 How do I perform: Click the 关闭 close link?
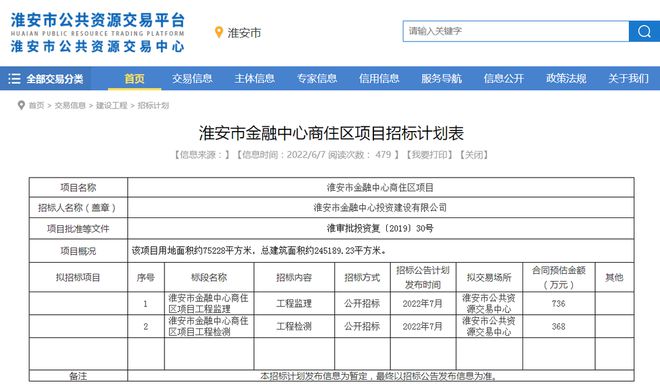point(474,155)
